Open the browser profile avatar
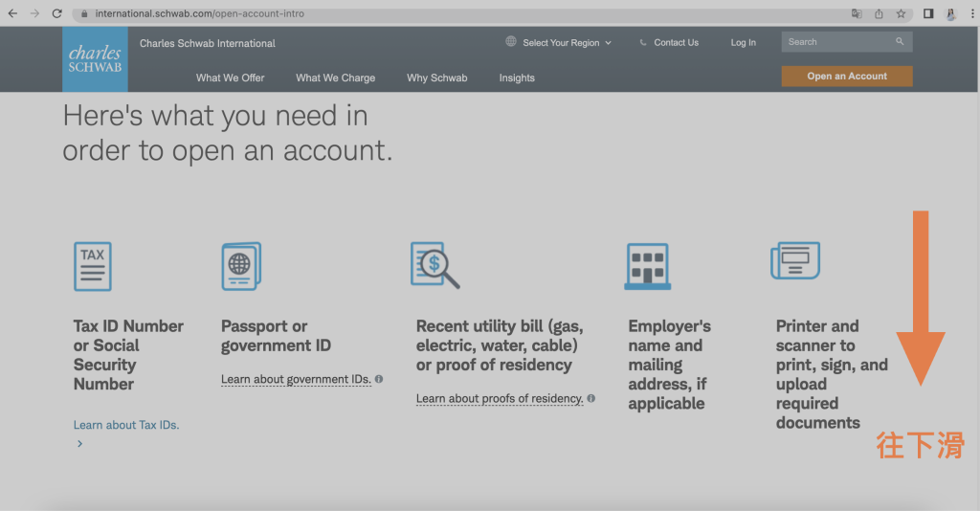Image resolution: width=980 pixels, height=511 pixels. point(951,13)
